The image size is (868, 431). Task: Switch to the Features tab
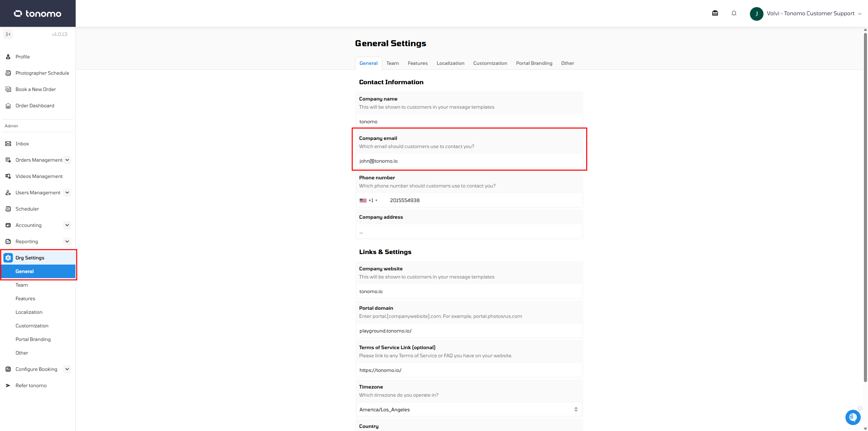click(417, 63)
